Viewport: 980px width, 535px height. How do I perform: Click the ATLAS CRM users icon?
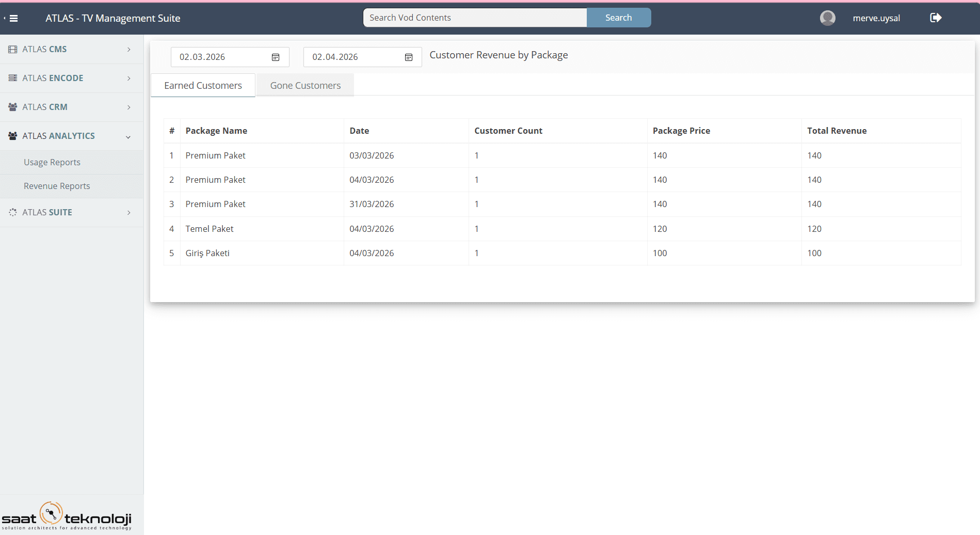coord(12,106)
